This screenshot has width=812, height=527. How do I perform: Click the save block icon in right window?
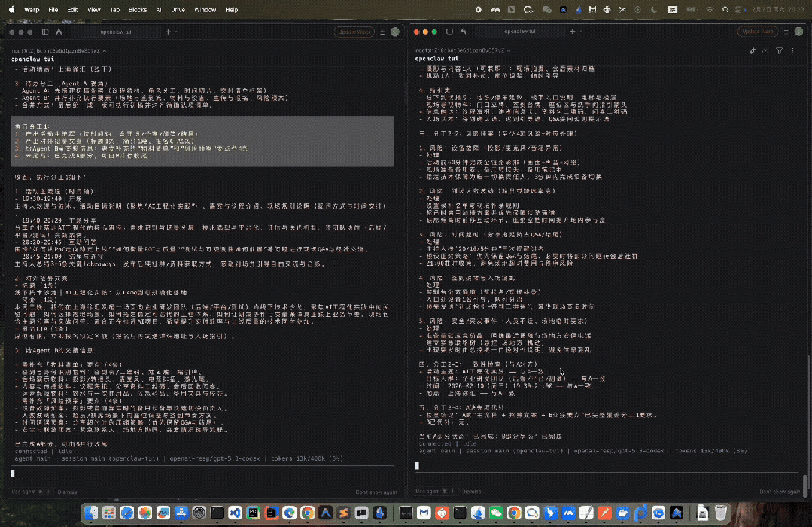(x=765, y=50)
